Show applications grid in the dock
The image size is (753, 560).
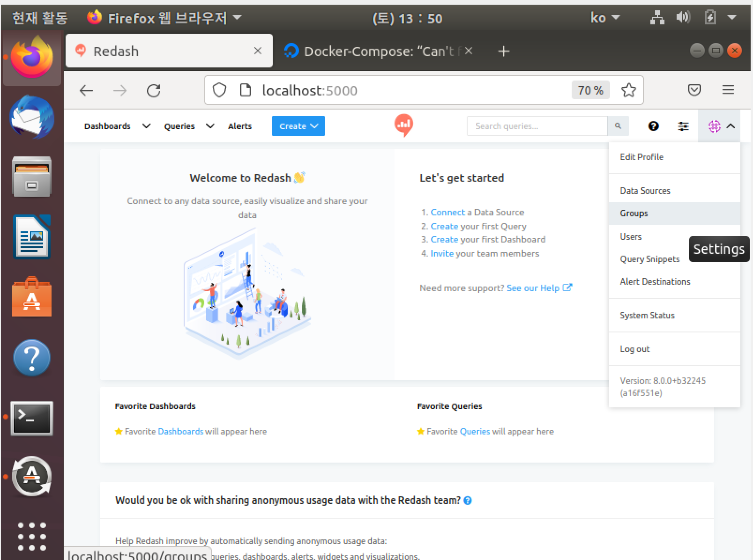coord(32,537)
